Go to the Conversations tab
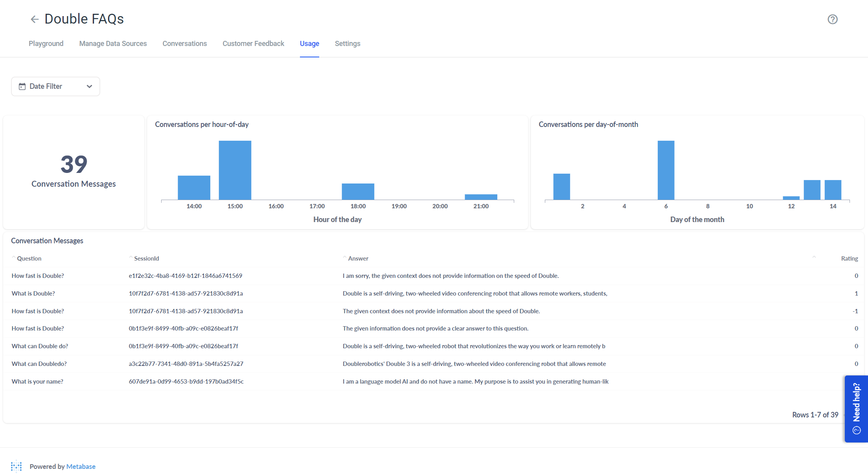Viewport: 868px width, 474px height. 185,44
